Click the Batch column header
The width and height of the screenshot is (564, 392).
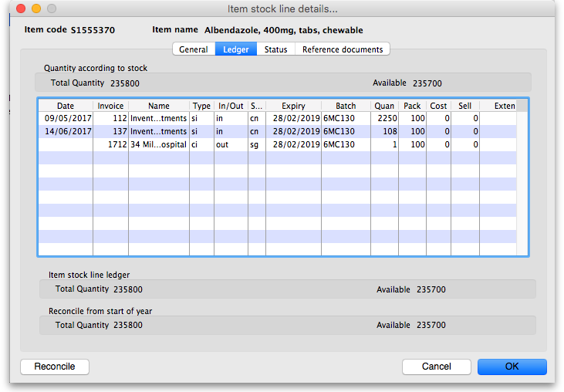tap(346, 106)
